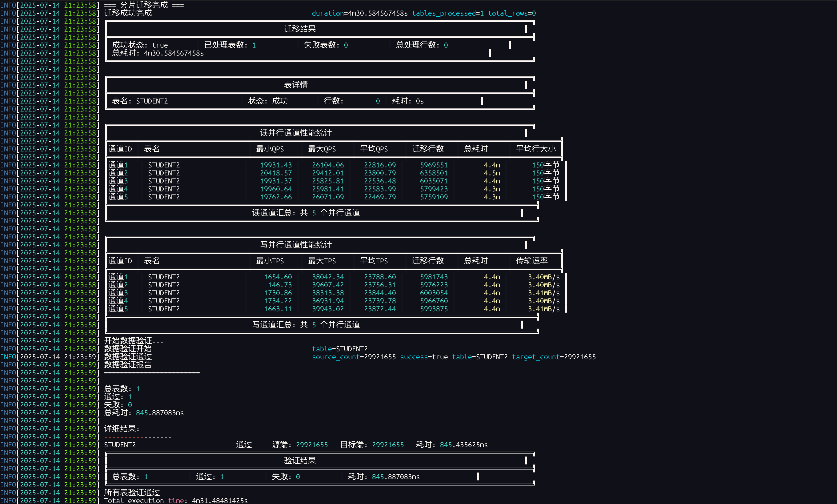Select the 平均行大小 column header
Image resolution: width=837 pixels, height=504 pixels.
[536, 149]
